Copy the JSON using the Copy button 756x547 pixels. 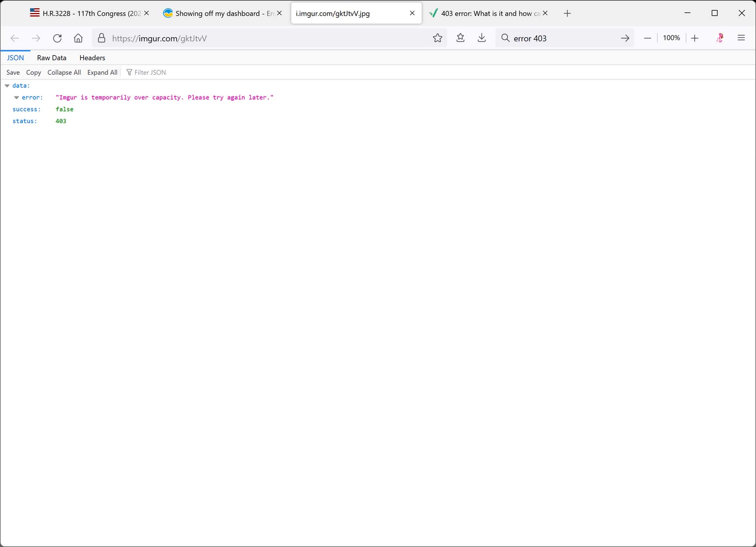tap(33, 72)
